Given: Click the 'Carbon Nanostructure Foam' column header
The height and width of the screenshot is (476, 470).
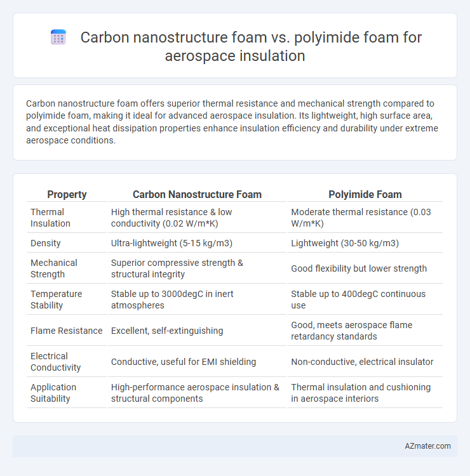Looking at the screenshot, I should click(197, 194).
